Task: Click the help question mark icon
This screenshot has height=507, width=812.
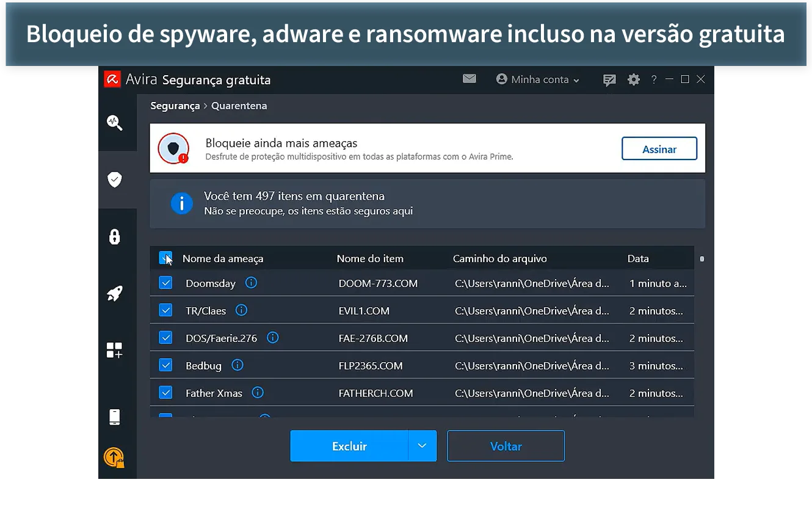Action: point(653,79)
